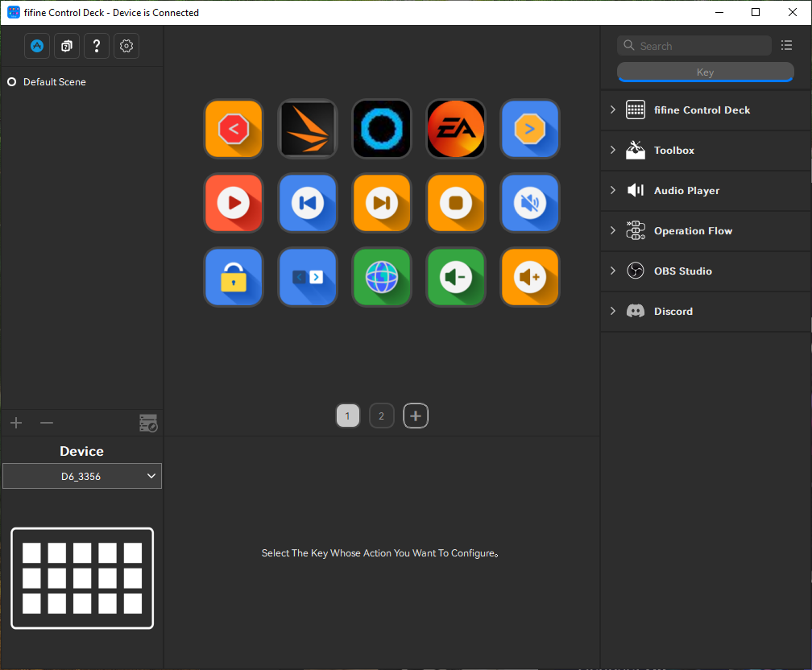Click the Operation Flow category icon

point(636,230)
